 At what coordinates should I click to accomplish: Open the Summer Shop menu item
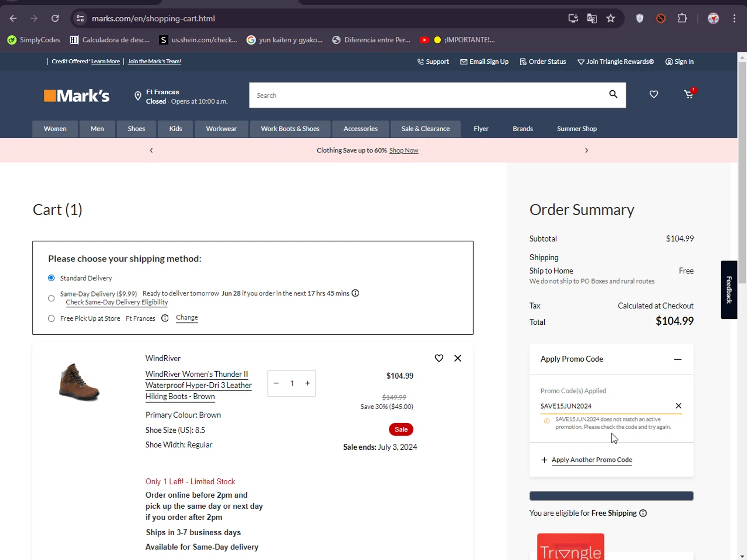(577, 129)
